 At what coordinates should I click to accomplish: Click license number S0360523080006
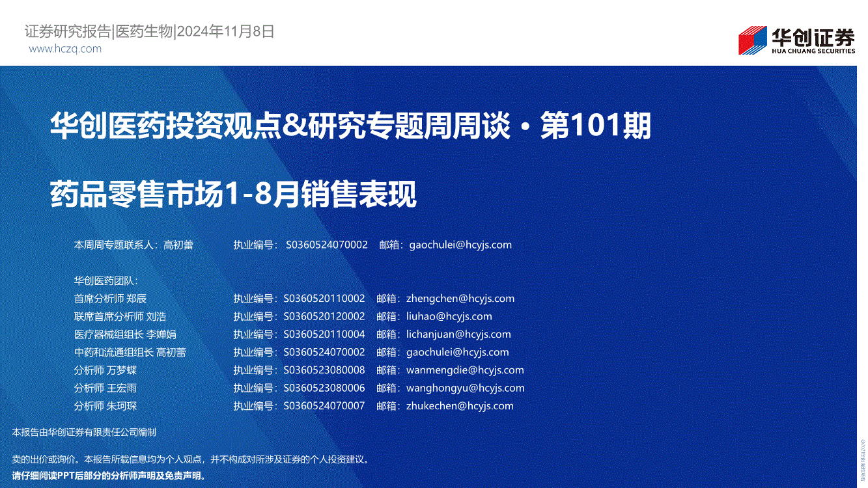[324, 388]
